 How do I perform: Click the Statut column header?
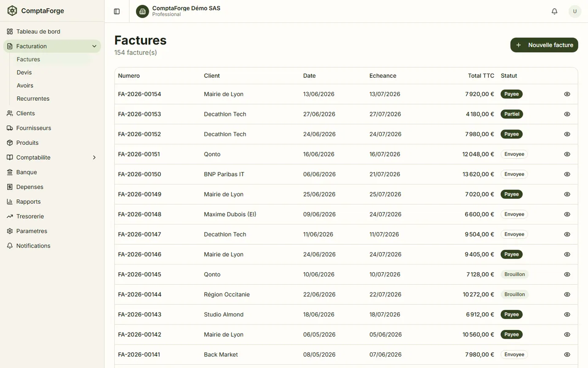[x=509, y=76]
